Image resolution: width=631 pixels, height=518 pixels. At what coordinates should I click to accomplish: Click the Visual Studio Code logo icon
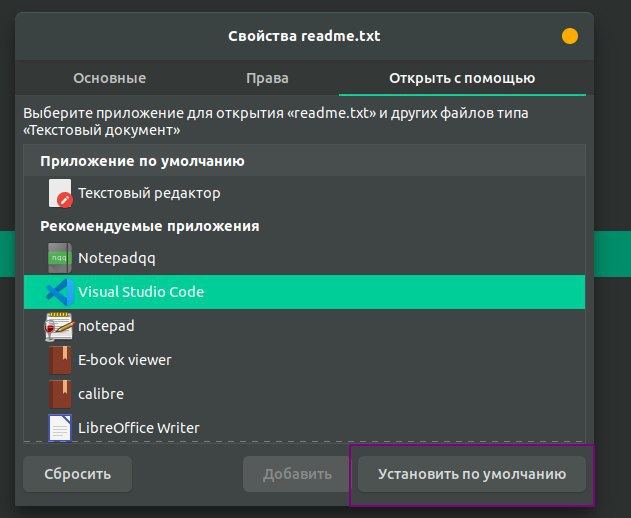point(60,292)
